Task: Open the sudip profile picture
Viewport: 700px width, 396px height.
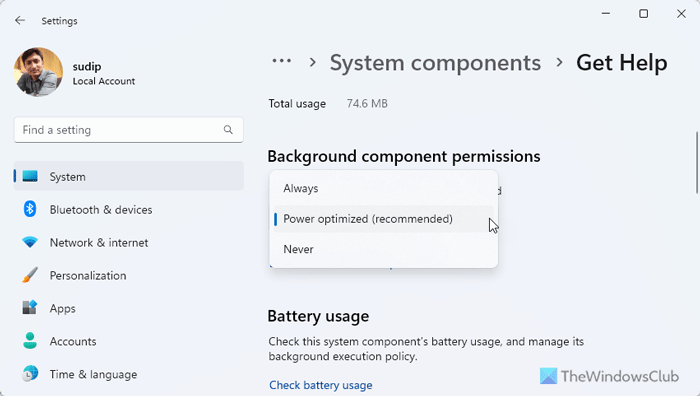Action: click(x=38, y=72)
